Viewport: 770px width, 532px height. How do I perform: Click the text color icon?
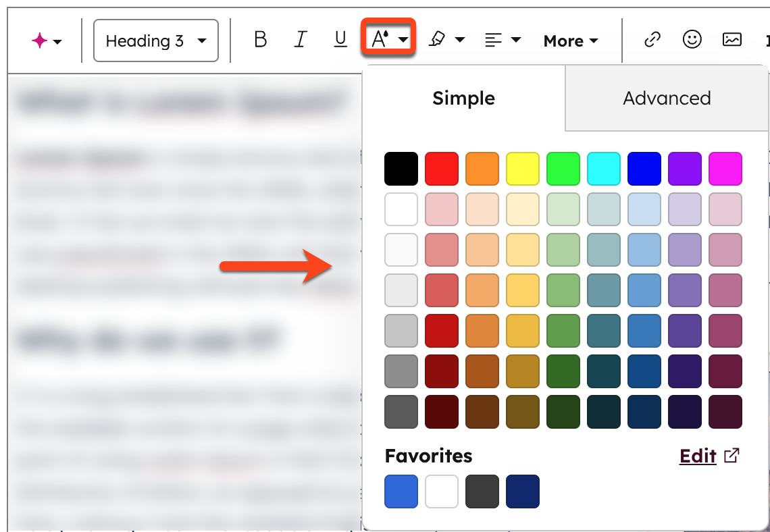pos(382,40)
